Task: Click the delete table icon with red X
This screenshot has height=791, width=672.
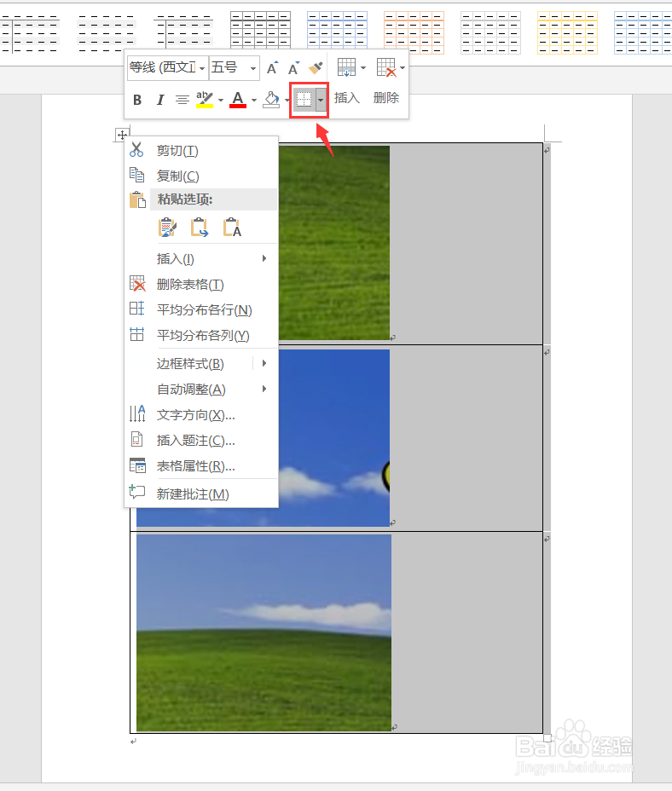Action: pyautogui.click(x=386, y=67)
